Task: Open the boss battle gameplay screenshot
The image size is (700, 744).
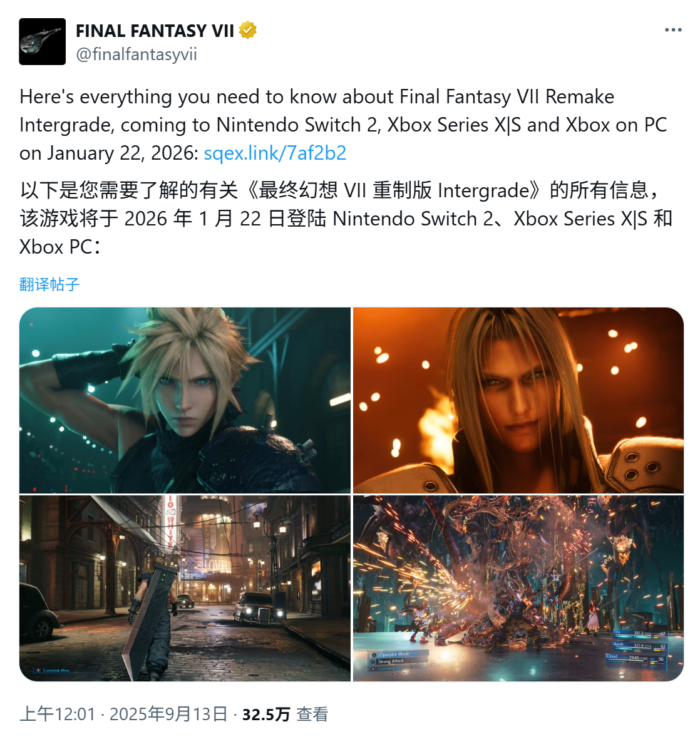Action: click(x=518, y=588)
